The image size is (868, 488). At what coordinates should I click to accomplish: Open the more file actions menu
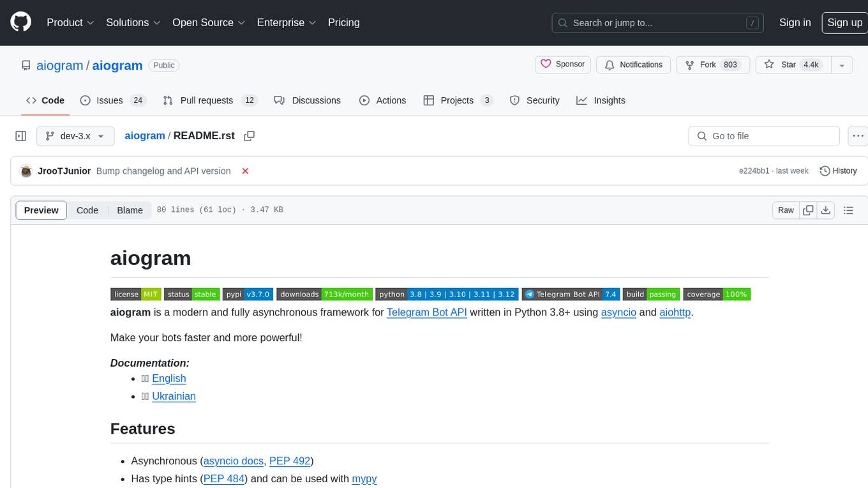tap(857, 136)
